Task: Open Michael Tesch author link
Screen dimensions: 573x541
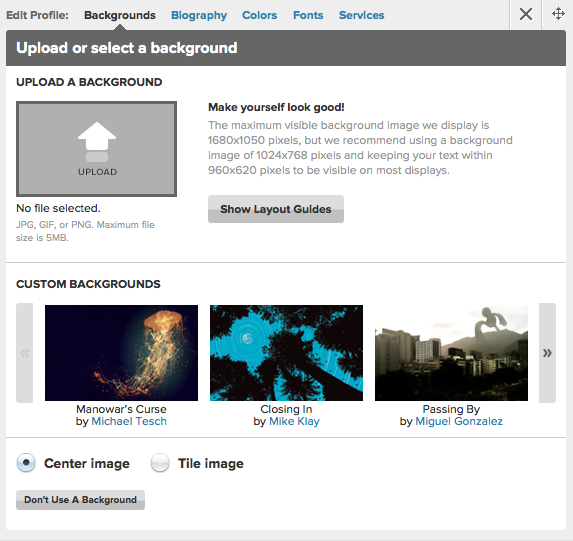Action: click(129, 421)
